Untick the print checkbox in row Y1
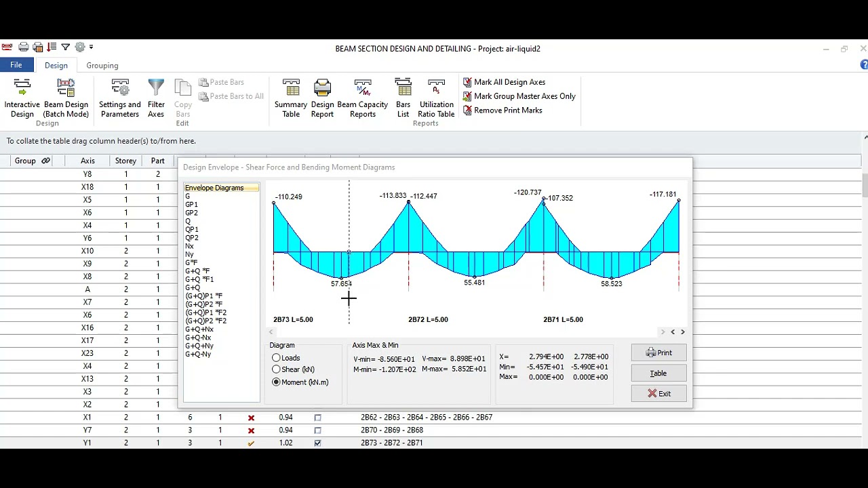Image resolution: width=868 pixels, height=488 pixels. (317, 443)
